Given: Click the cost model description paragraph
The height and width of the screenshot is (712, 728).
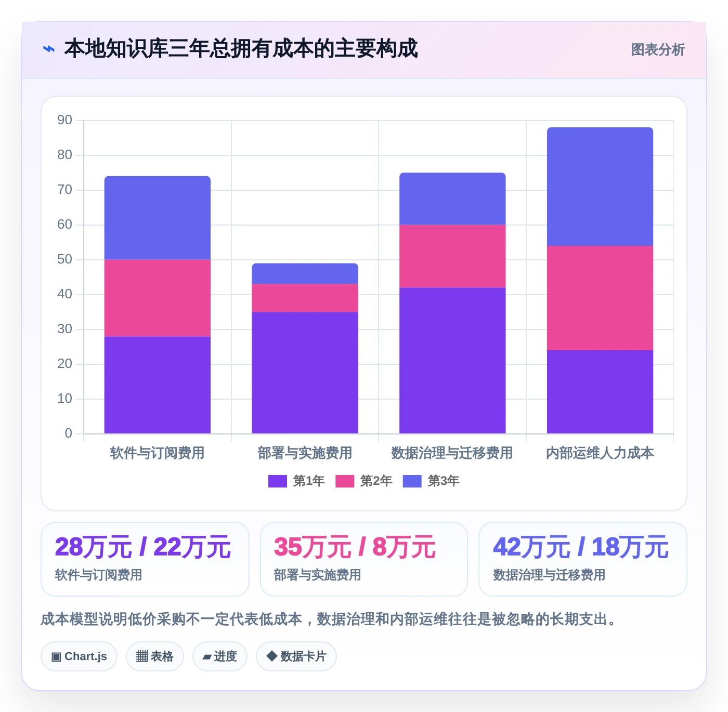Looking at the screenshot, I should (x=330, y=619).
